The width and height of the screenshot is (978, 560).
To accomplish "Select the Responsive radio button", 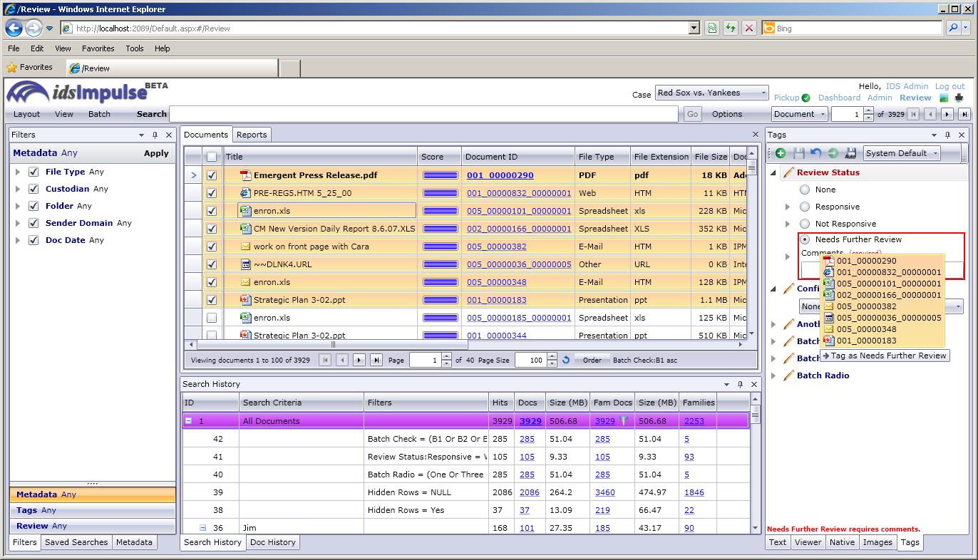I will pyautogui.click(x=805, y=207).
